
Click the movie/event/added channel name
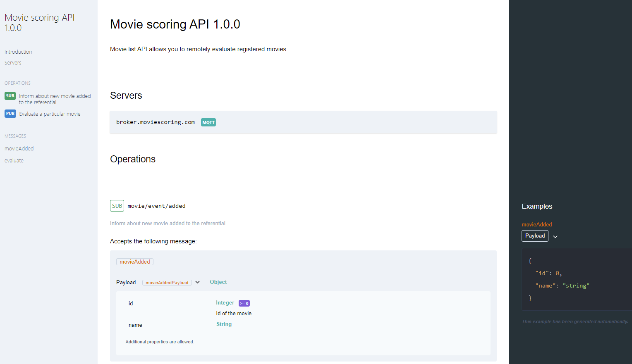[156, 206]
